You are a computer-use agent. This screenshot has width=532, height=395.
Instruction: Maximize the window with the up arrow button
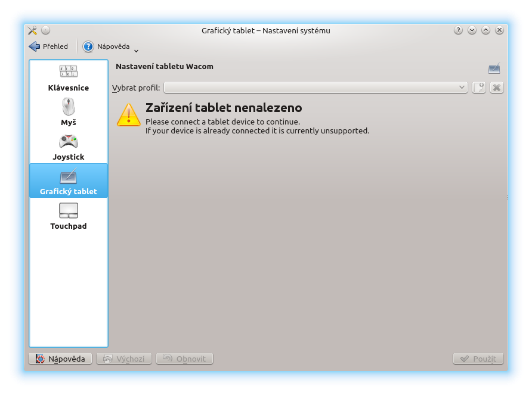pyautogui.click(x=485, y=30)
